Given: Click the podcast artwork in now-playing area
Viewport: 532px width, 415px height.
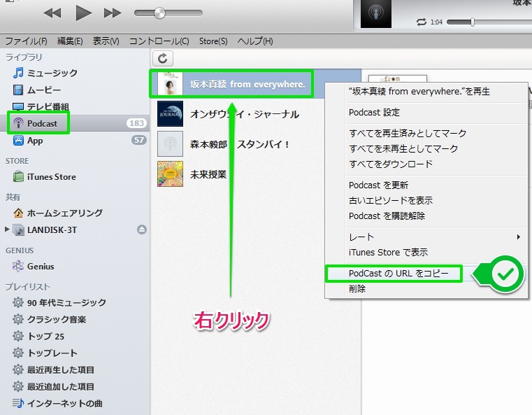Looking at the screenshot, I should [375, 14].
